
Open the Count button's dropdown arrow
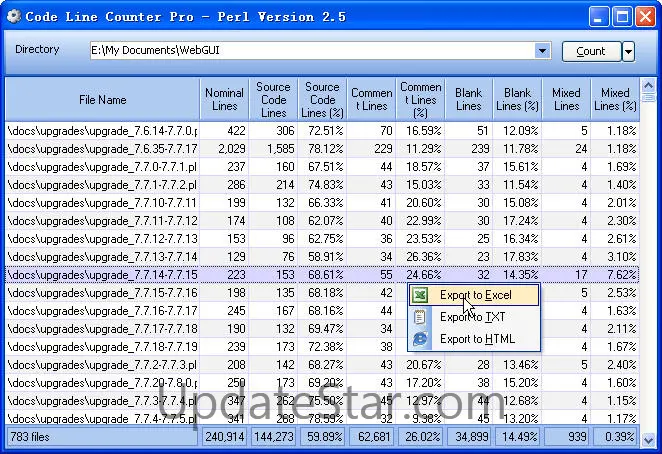tap(628, 52)
